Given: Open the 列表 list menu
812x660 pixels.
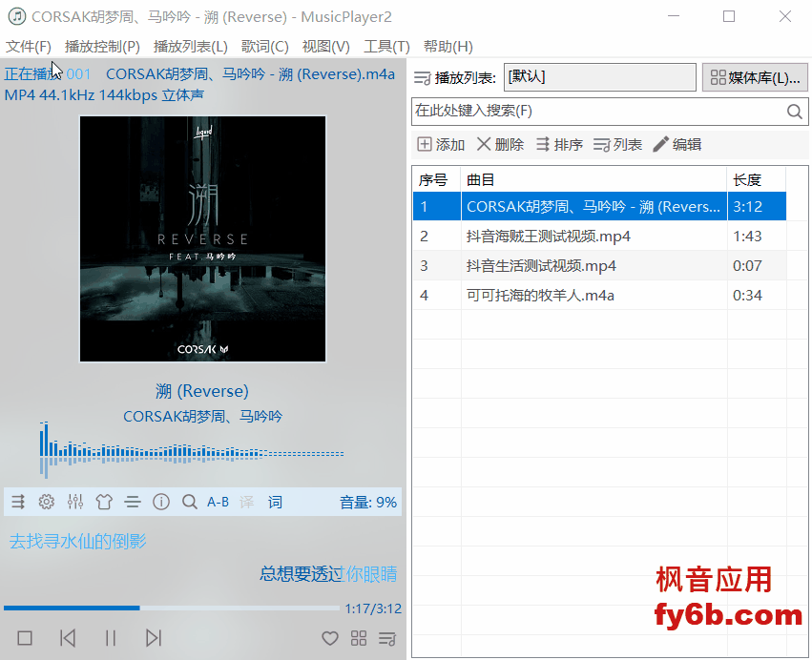Looking at the screenshot, I should [618, 144].
